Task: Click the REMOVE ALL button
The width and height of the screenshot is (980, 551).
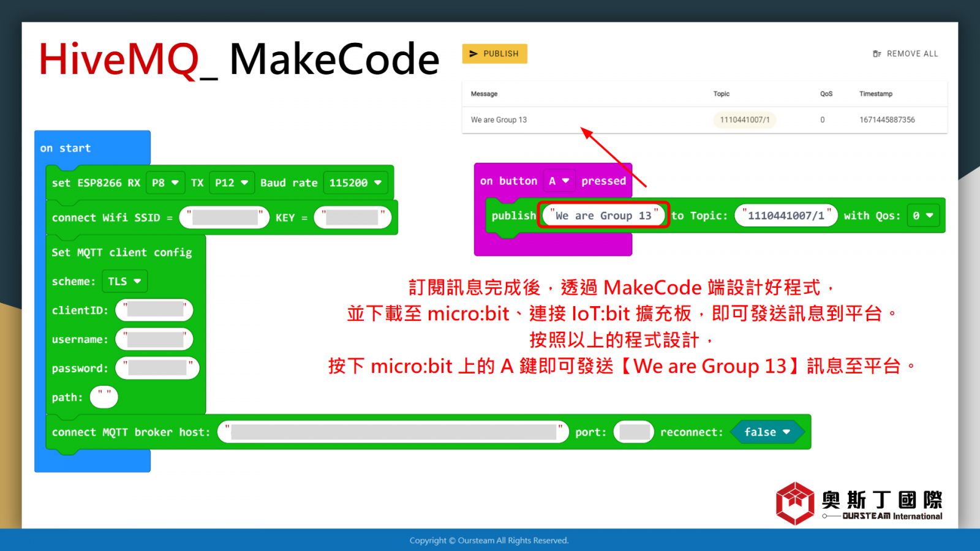Action: (x=905, y=54)
